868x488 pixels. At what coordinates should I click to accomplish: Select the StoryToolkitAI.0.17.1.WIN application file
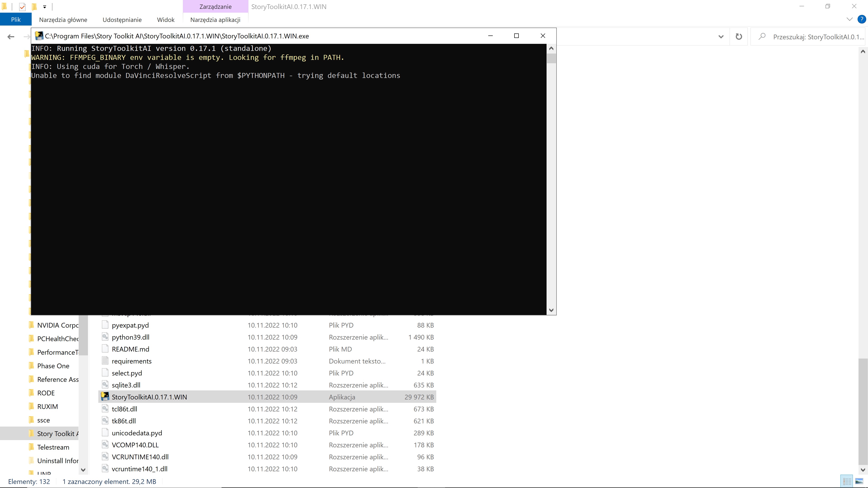[149, 397]
